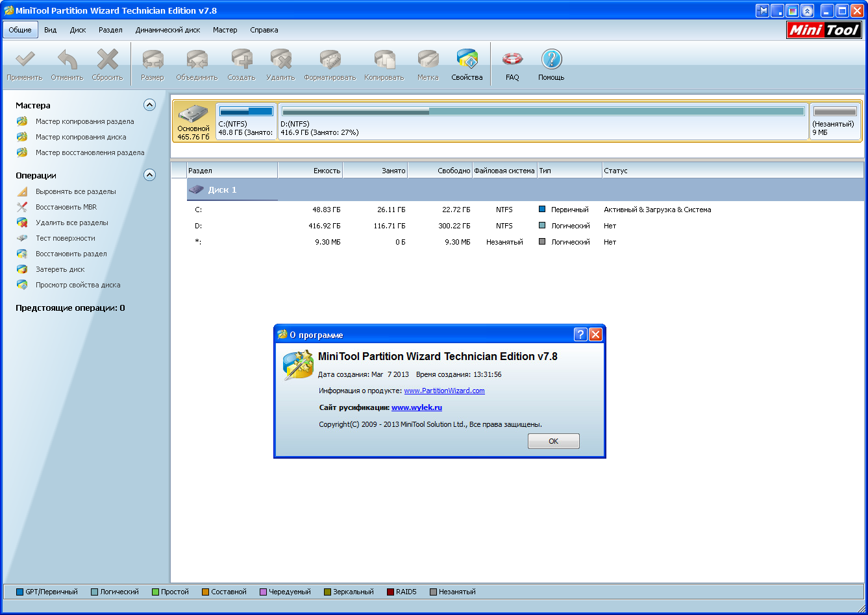Follow the www.wylek.ru link
Viewport: 868px width, 615px height.
coord(417,407)
